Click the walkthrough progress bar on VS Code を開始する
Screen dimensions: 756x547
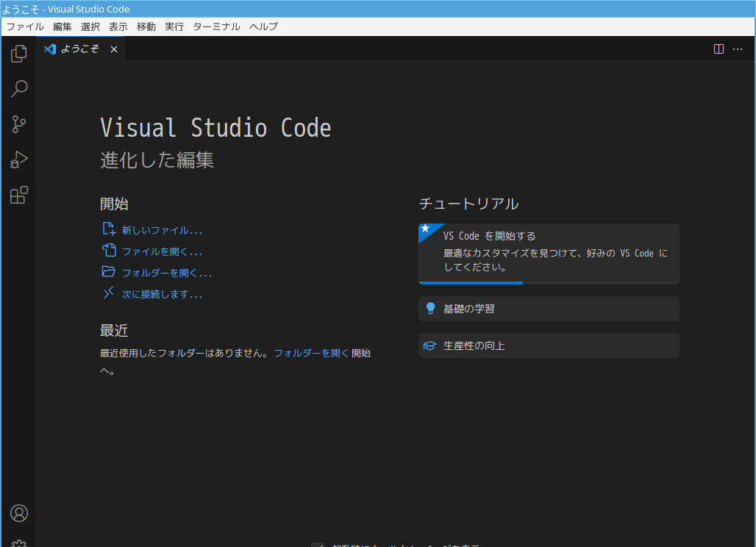click(x=549, y=283)
